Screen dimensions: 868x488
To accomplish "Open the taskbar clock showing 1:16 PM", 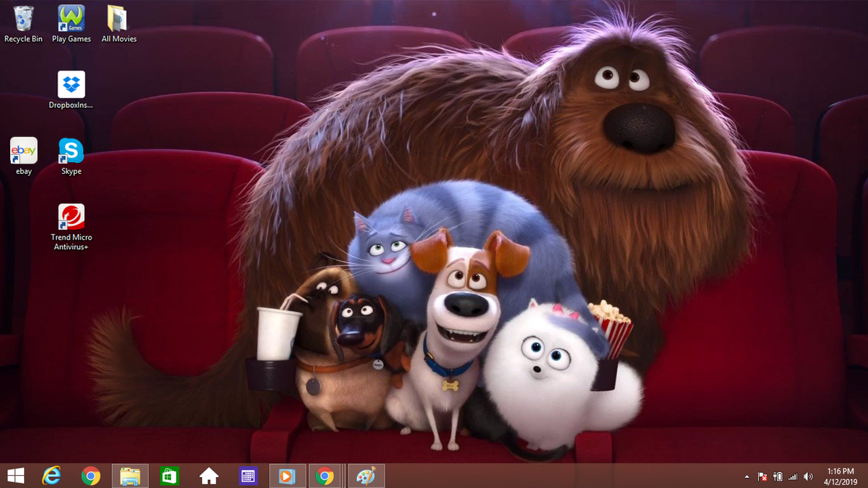I will tap(841, 476).
